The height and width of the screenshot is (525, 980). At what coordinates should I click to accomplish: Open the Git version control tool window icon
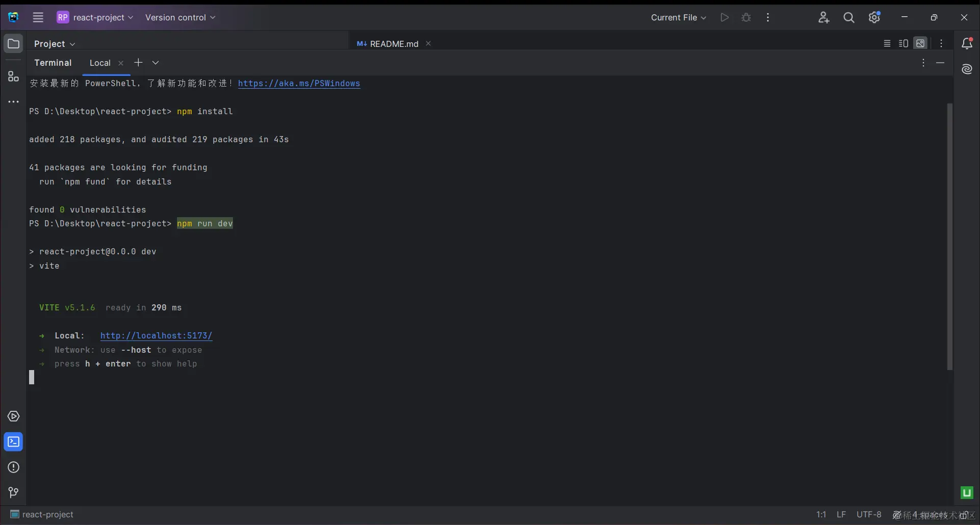pos(14,492)
